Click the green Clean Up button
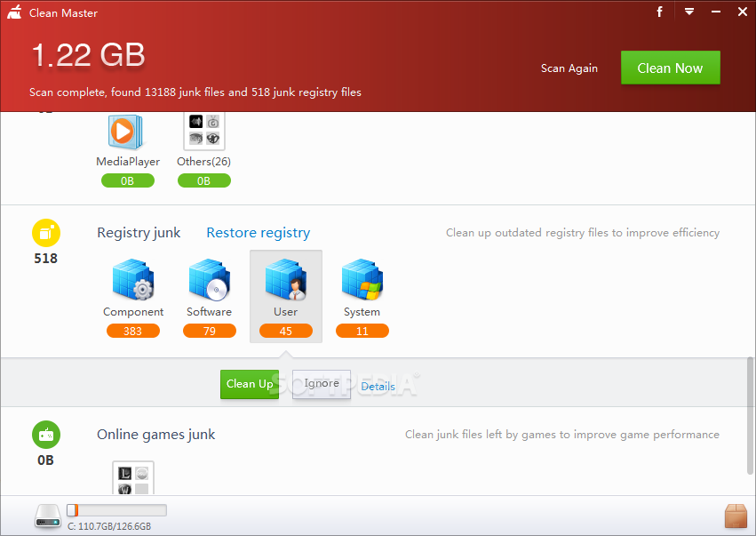This screenshot has height=536, width=756. [x=250, y=384]
